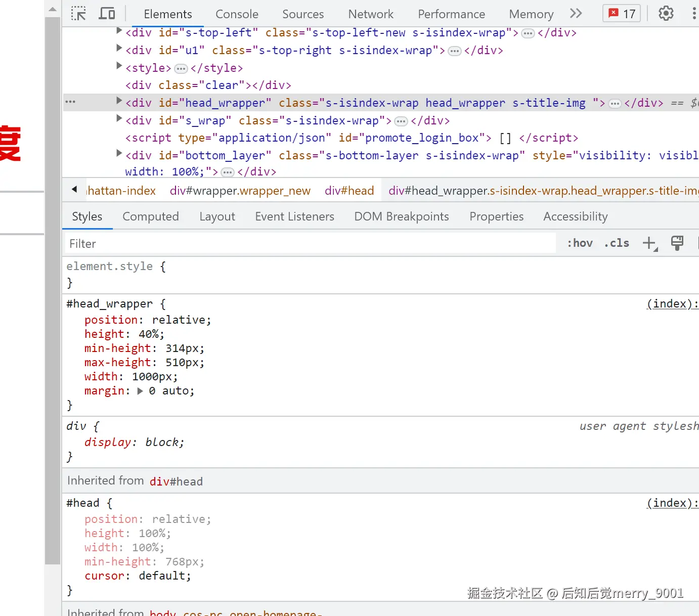The width and height of the screenshot is (699, 616).
Task: Open the Accessibility sub-tab
Action: [576, 216]
